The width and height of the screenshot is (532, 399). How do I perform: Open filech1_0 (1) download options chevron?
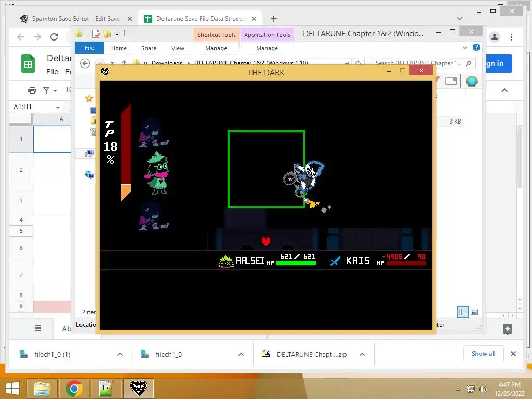[x=120, y=354]
